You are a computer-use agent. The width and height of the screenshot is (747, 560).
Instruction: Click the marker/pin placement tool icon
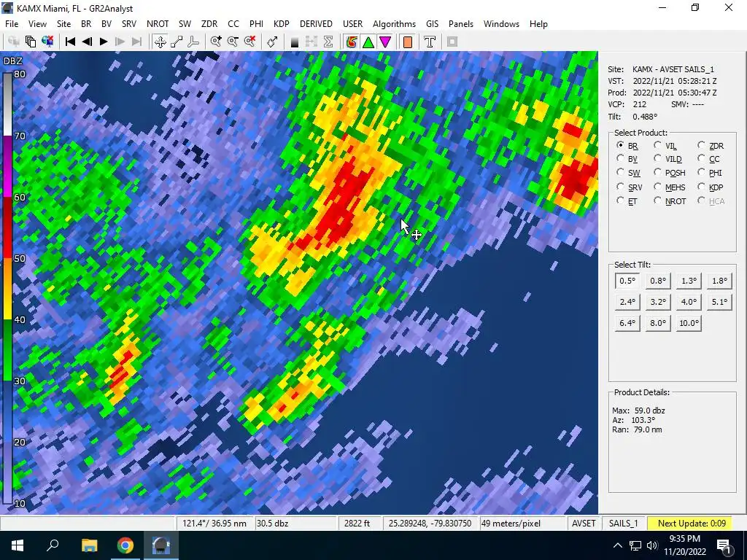click(272, 42)
